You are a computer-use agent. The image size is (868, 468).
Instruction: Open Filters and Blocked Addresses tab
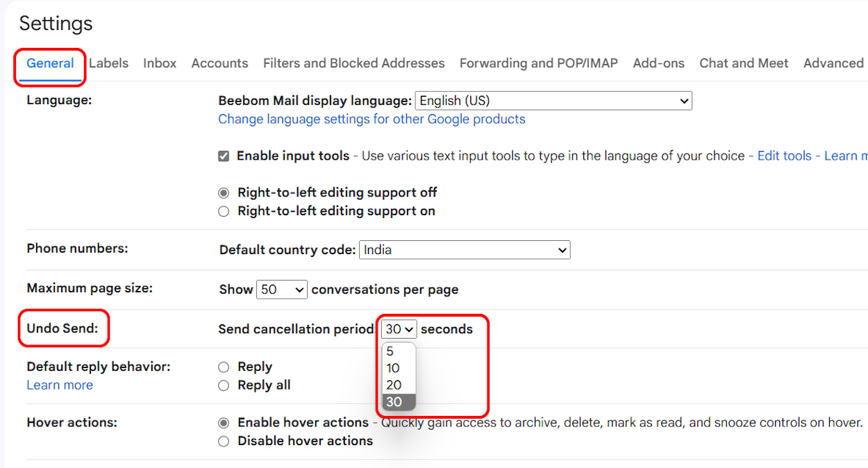(x=353, y=63)
